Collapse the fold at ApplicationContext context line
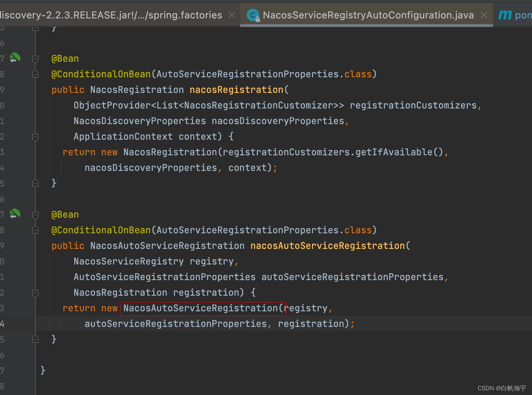 (x=35, y=137)
